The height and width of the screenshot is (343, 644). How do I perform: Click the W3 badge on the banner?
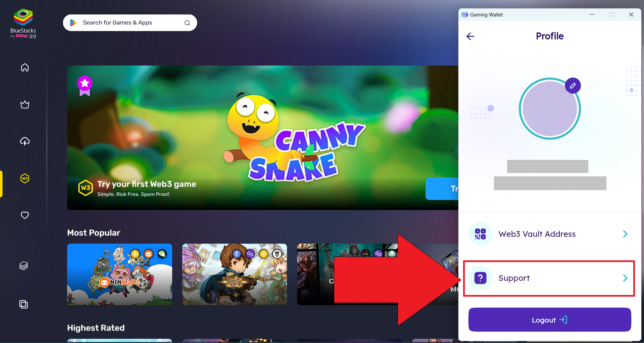pyautogui.click(x=86, y=188)
